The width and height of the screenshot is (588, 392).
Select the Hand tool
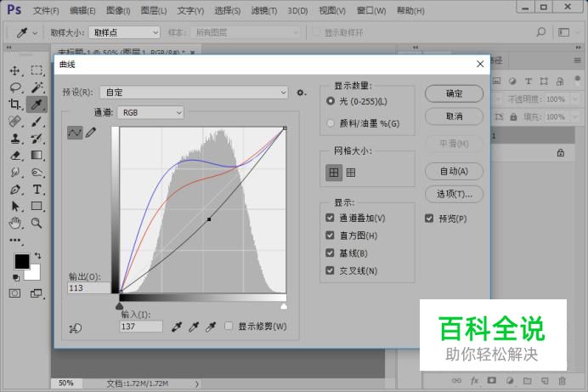coord(15,223)
